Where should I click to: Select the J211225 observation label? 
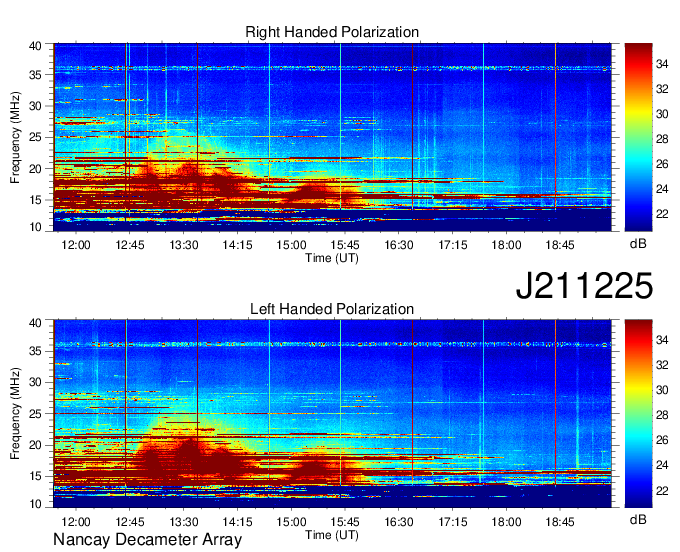[584, 285]
